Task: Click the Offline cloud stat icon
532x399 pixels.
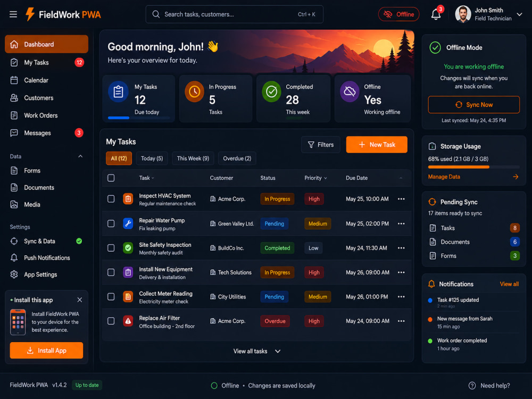Action: pyautogui.click(x=350, y=92)
